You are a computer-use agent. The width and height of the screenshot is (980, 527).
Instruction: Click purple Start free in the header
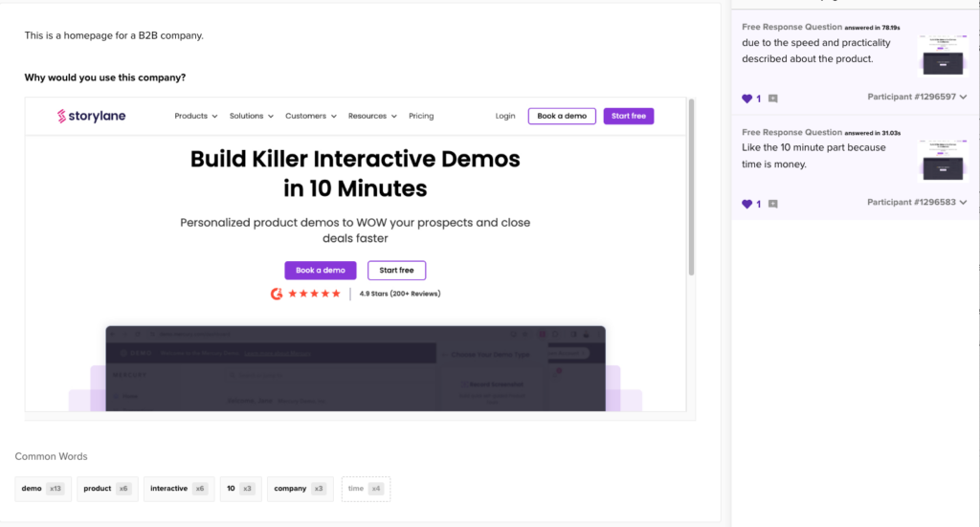point(629,116)
